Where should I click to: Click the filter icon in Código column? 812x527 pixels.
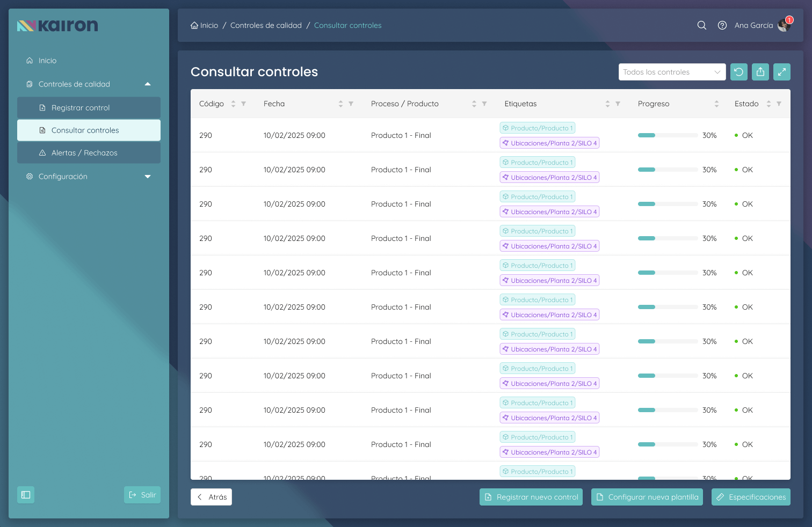pos(244,104)
